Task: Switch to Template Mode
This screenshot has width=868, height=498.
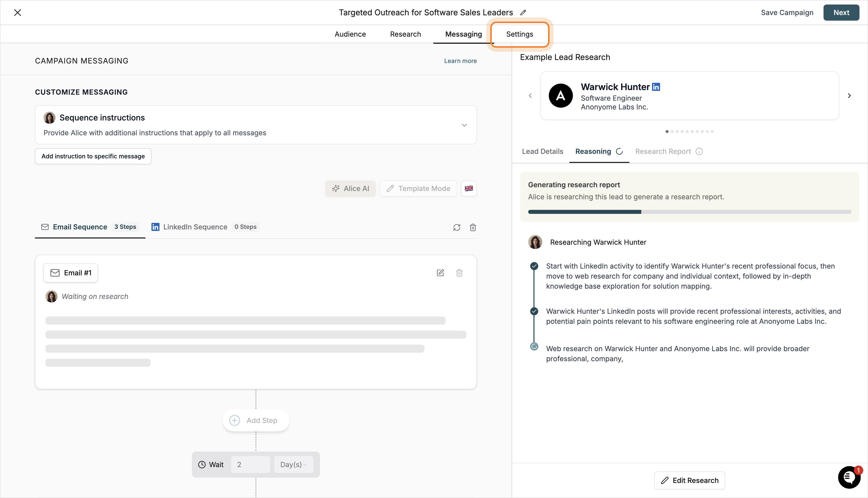Action: pyautogui.click(x=418, y=189)
